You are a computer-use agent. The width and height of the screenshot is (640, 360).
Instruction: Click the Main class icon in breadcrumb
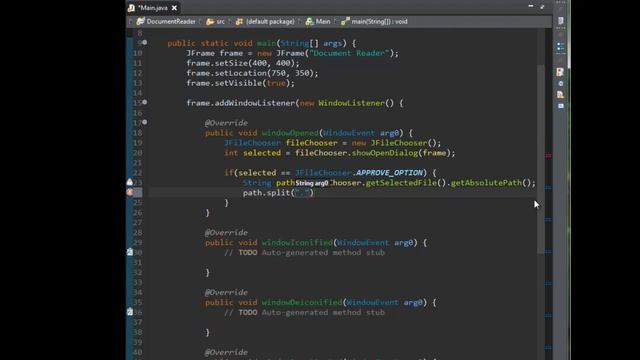click(309, 22)
